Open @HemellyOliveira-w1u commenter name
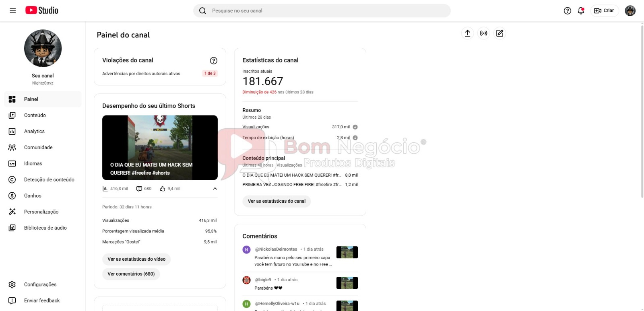This screenshot has height=311, width=644. coord(277,304)
